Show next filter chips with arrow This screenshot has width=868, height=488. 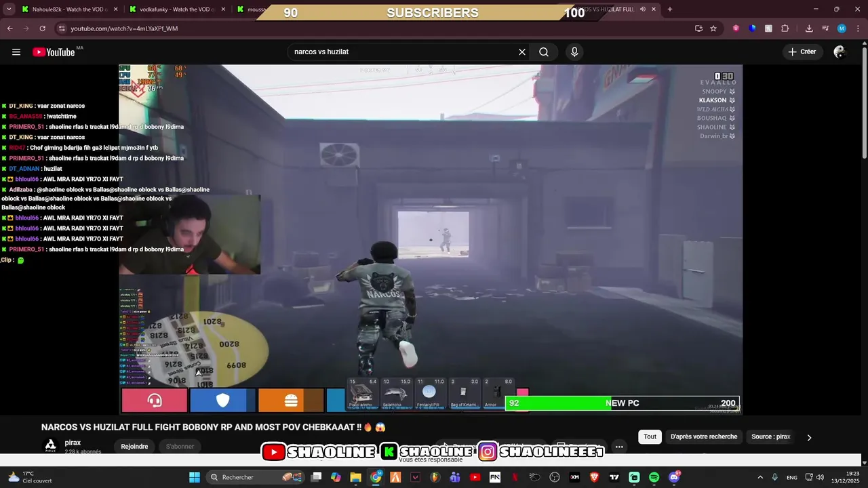click(x=809, y=437)
